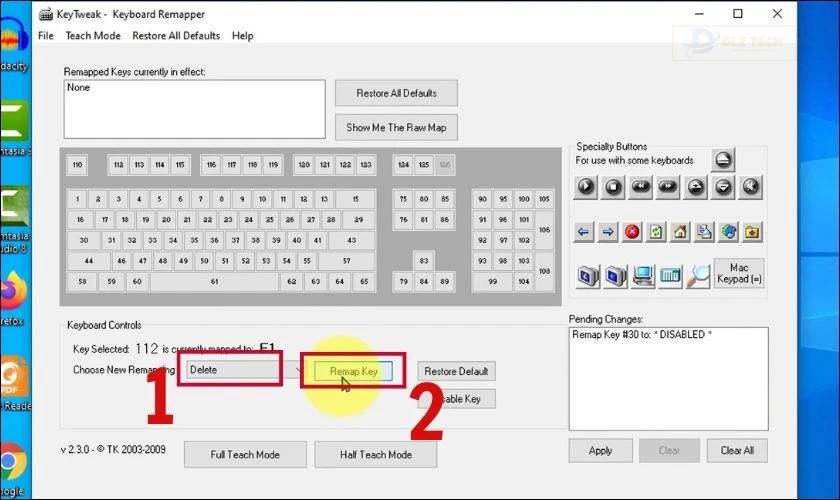Select the Calculator specialty button
Image resolution: width=840 pixels, height=500 pixels.
[x=670, y=276]
